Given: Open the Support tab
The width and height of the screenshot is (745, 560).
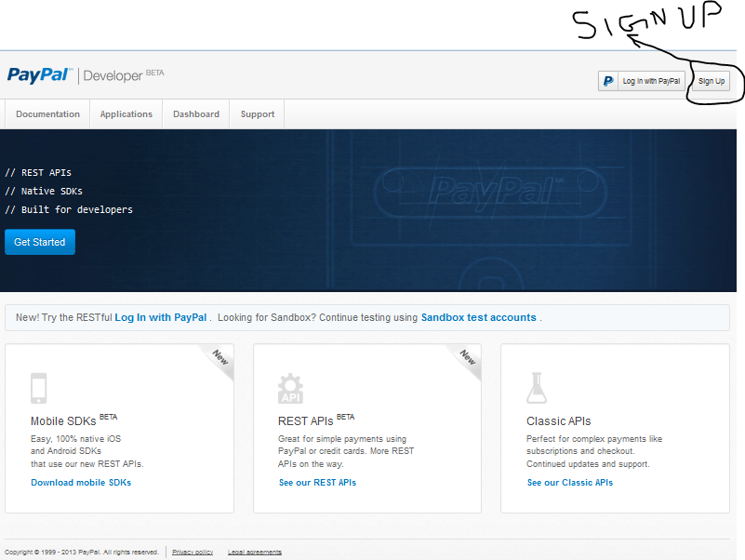Looking at the screenshot, I should click(258, 114).
